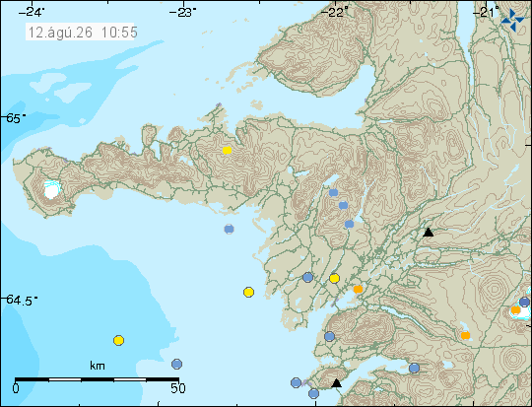This screenshot has height=407, width=532.
Task: Click the blue dot on Akranes peninsula
Action: point(329,336)
